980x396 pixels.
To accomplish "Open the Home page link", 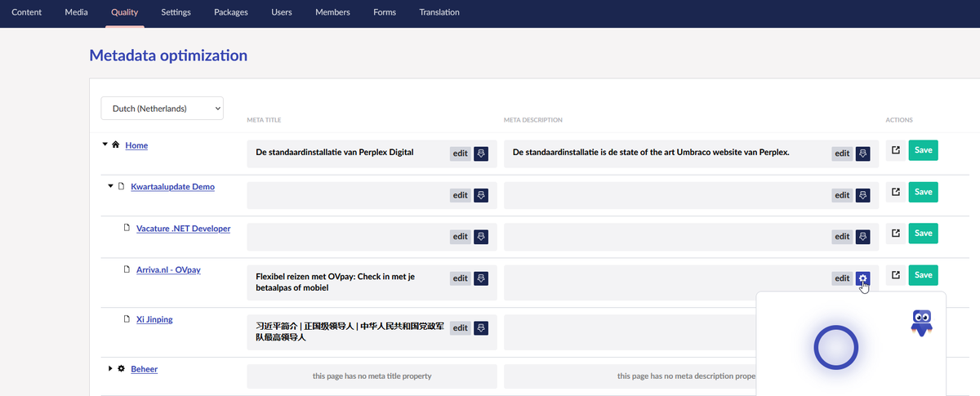I will (136, 145).
